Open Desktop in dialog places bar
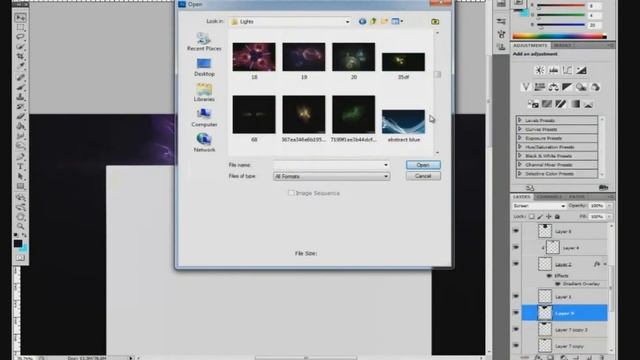640x360 pixels. (204, 67)
